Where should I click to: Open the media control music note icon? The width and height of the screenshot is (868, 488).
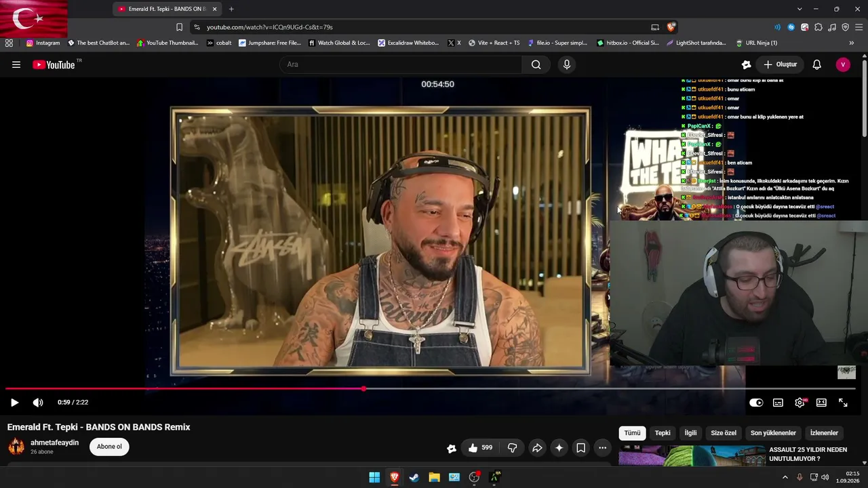pos(832,27)
